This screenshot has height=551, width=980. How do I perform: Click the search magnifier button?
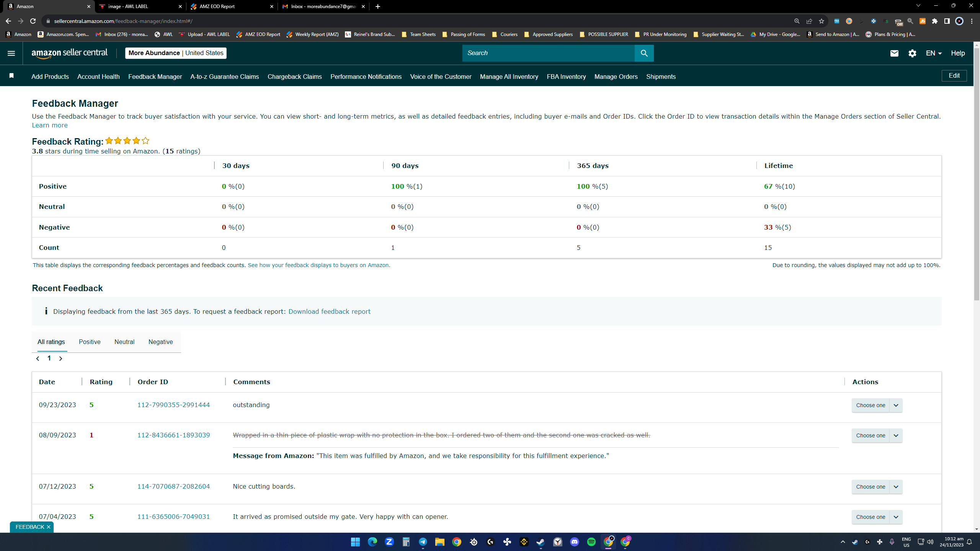pos(644,53)
